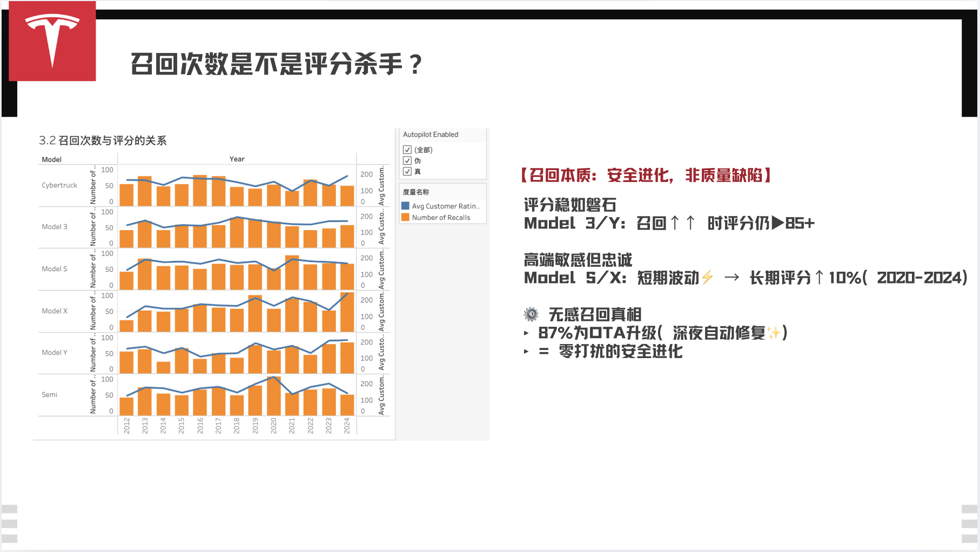Screen dimensions: 980x552
Task: Toggle the (全部) Autopilot Enabled checkbox
Action: [x=407, y=150]
